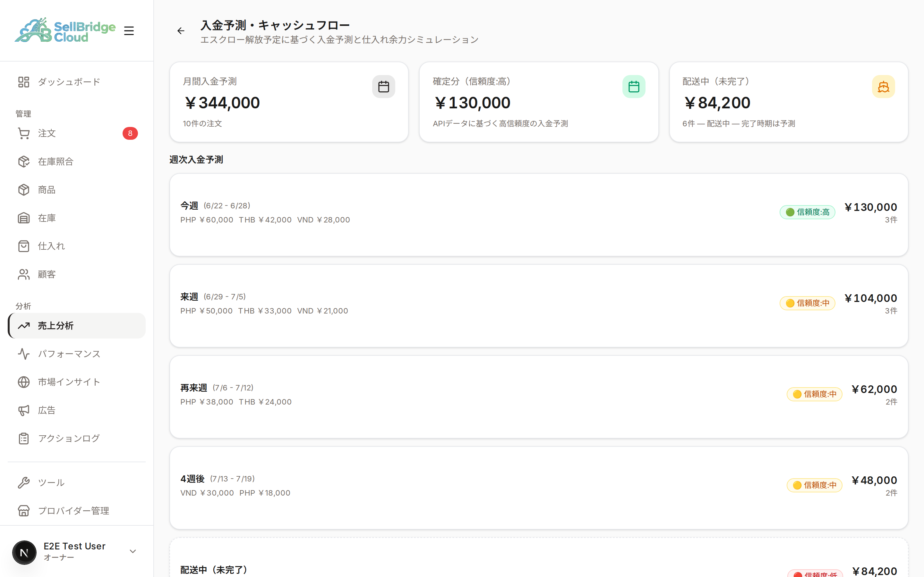This screenshot has width=924, height=577.
Task: Open the 売上分析 menu item
Action: click(x=77, y=325)
